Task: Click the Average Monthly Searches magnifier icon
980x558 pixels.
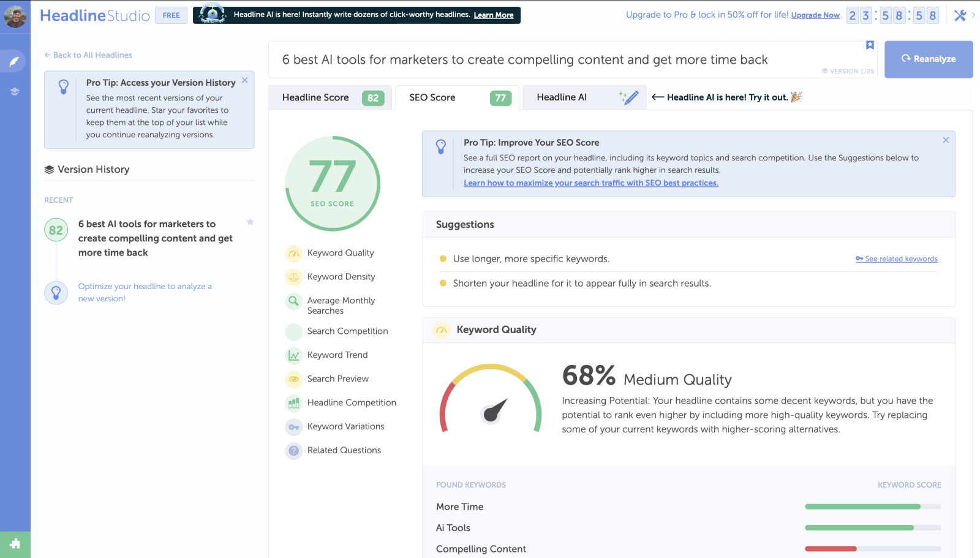Action: coord(294,301)
